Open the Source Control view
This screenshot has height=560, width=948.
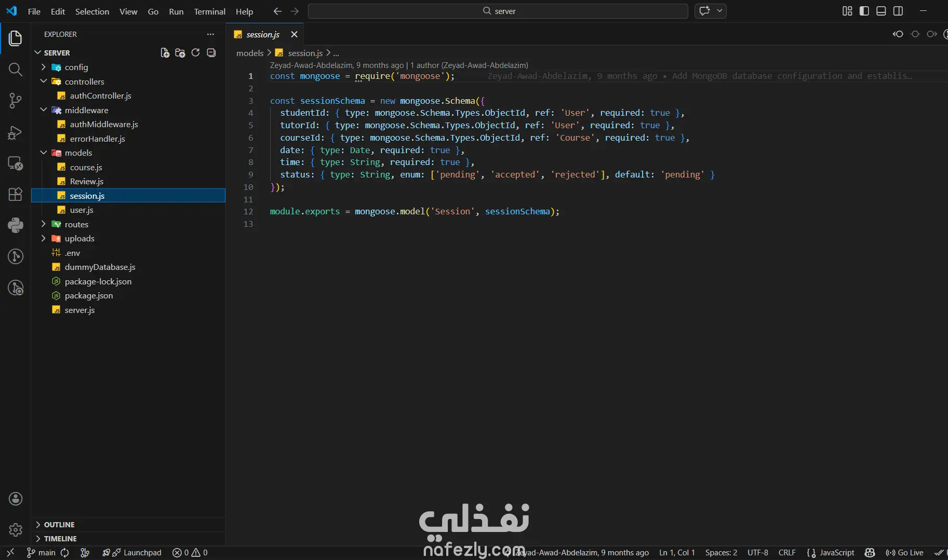click(15, 101)
